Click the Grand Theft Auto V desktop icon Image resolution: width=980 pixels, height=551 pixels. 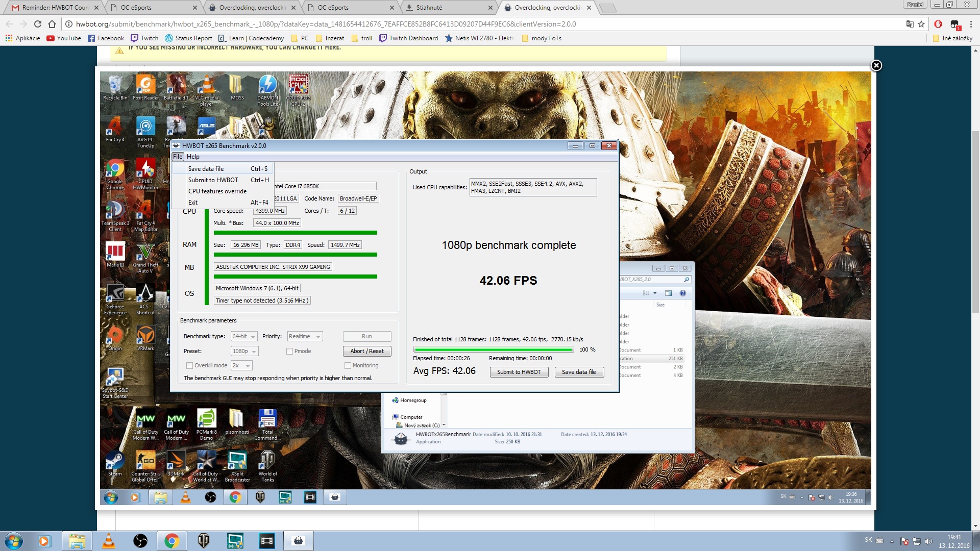[145, 258]
